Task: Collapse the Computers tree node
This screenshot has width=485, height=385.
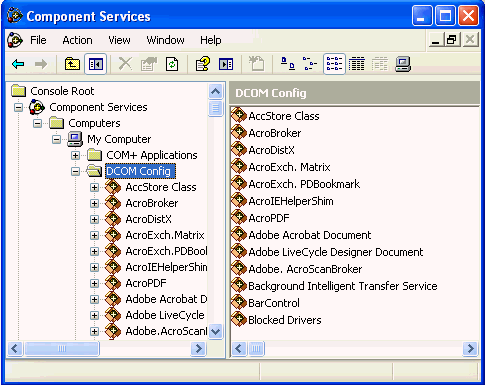Action: pyautogui.click(x=38, y=123)
